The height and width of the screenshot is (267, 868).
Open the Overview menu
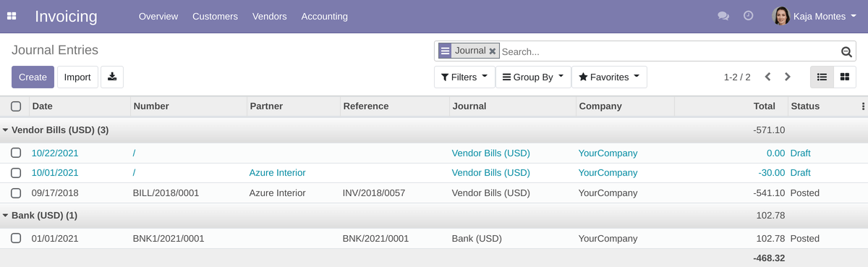[158, 16]
